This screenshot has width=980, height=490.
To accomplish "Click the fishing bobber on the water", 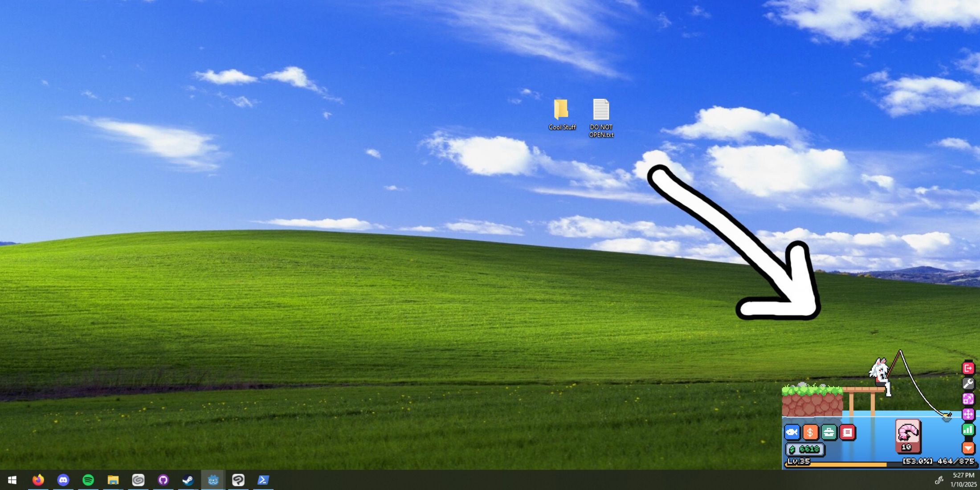I will (947, 417).
